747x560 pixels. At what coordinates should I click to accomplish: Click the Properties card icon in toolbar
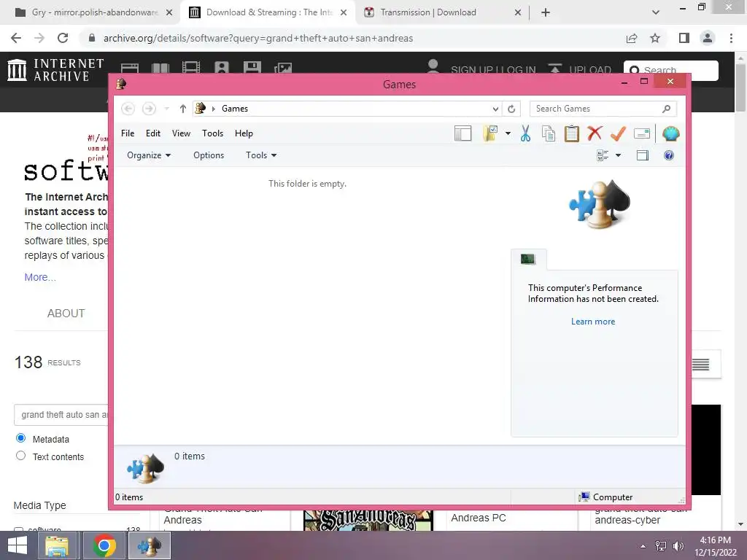click(642, 134)
